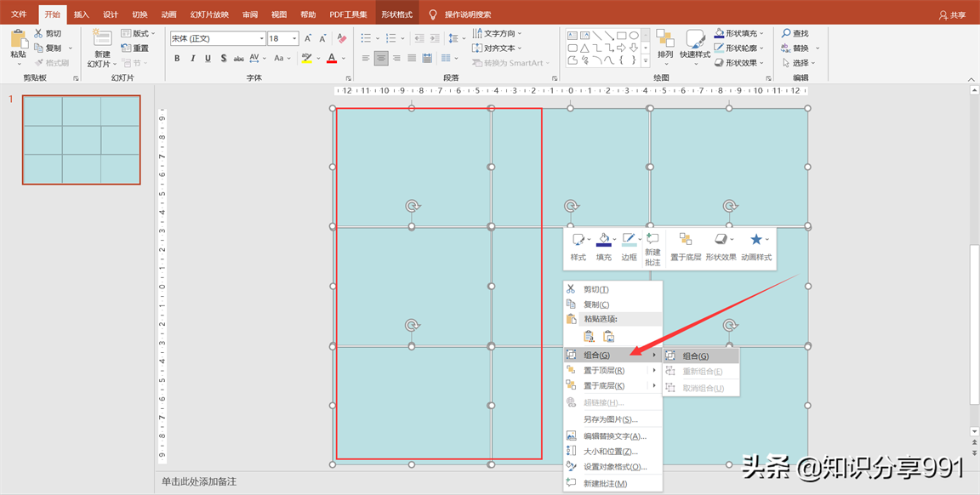Toggle Italic formatting button
The height and width of the screenshot is (495, 980).
(x=193, y=59)
